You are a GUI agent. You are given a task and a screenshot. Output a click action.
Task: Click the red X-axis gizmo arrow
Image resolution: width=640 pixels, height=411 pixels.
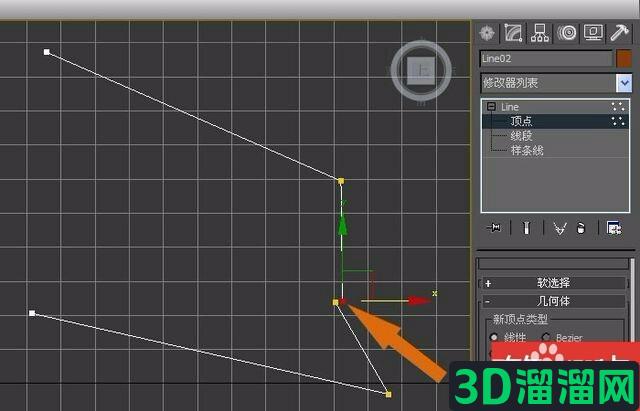click(x=419, y=301)
